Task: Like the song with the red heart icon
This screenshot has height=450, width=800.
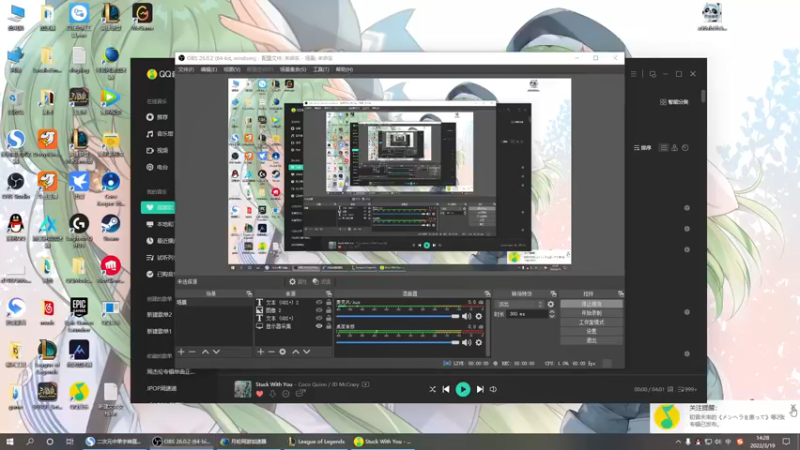Action: [260, 394]
